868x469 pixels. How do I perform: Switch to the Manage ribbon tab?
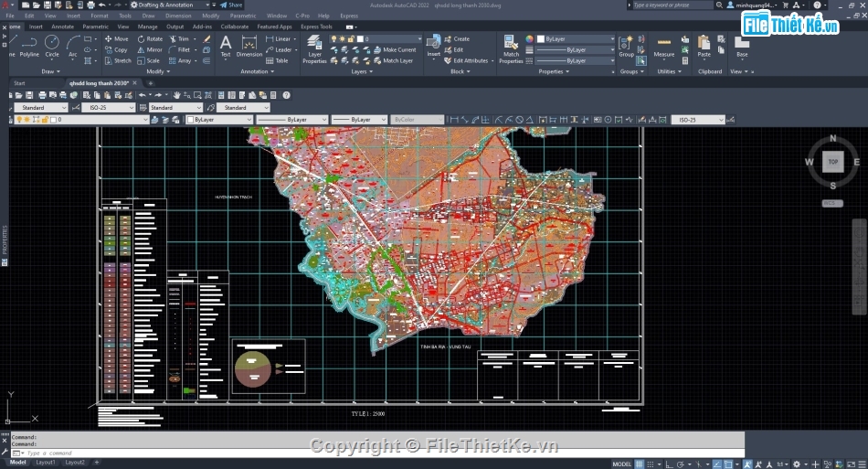[x=147, y=27]
